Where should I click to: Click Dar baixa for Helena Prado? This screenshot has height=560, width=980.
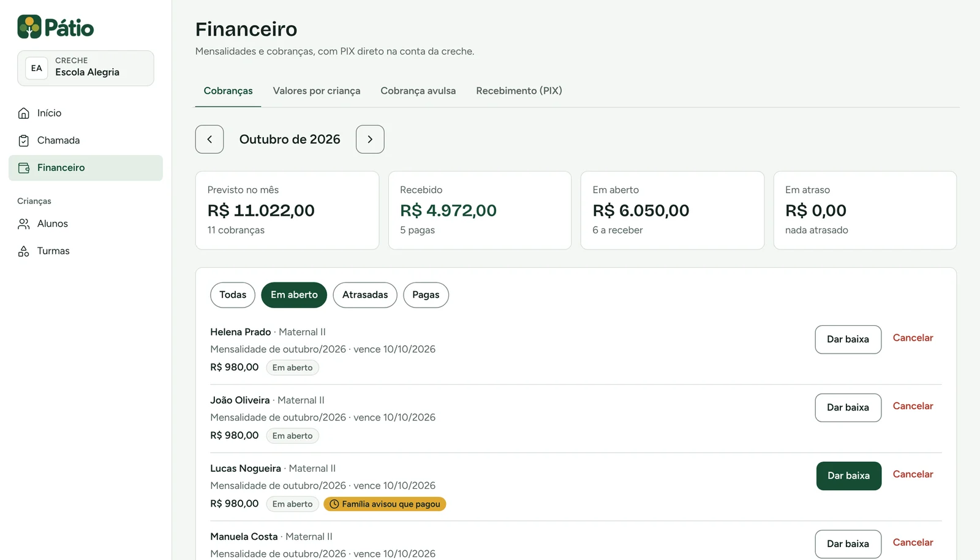848,339
